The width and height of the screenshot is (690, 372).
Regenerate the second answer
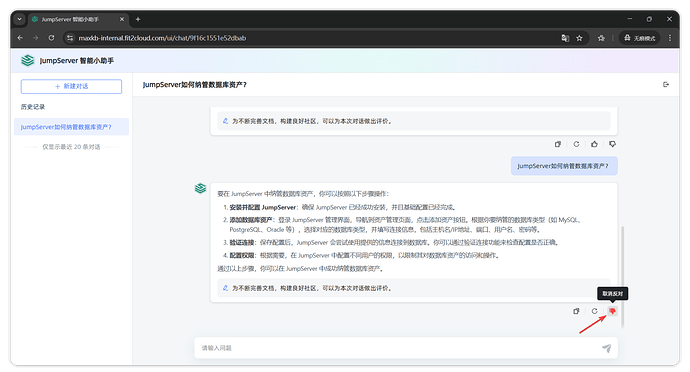(x=595, y=311)
